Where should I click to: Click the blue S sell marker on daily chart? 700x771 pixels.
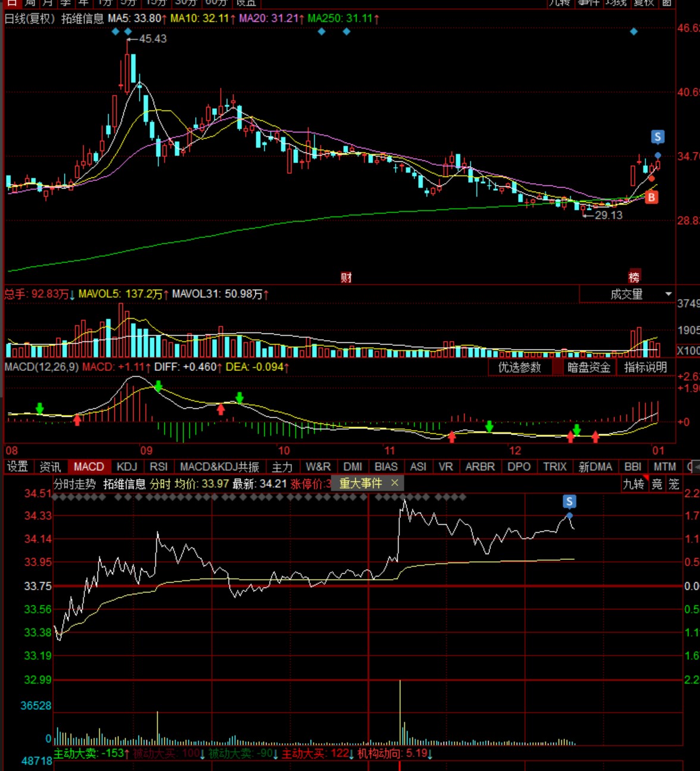pyautogui.click(x=657, y=137)
